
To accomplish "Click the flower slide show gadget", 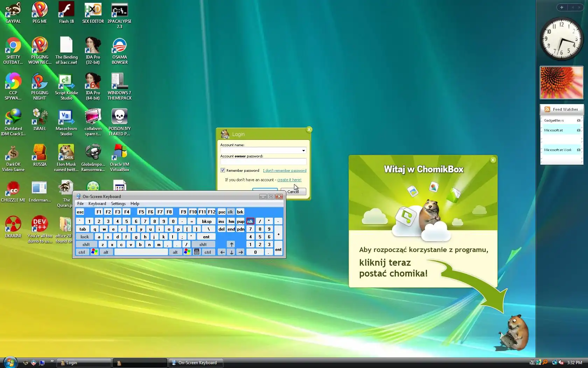I will pos(561,83).
